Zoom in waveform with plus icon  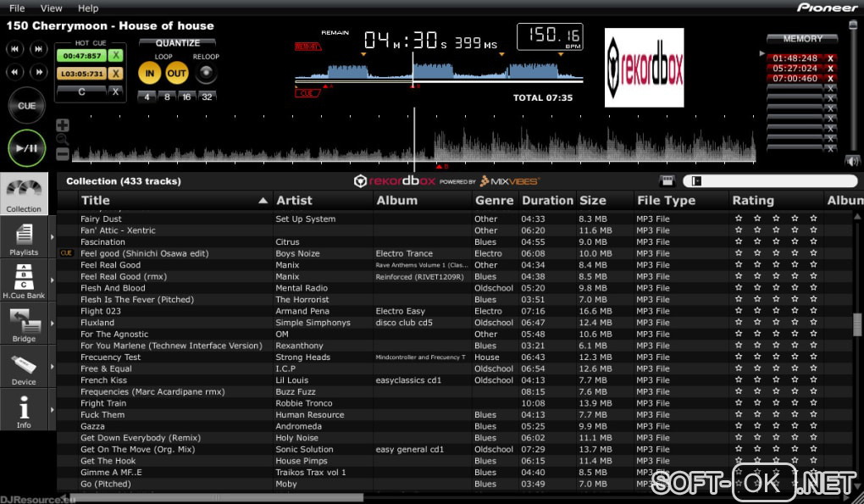tap(63, 125)
